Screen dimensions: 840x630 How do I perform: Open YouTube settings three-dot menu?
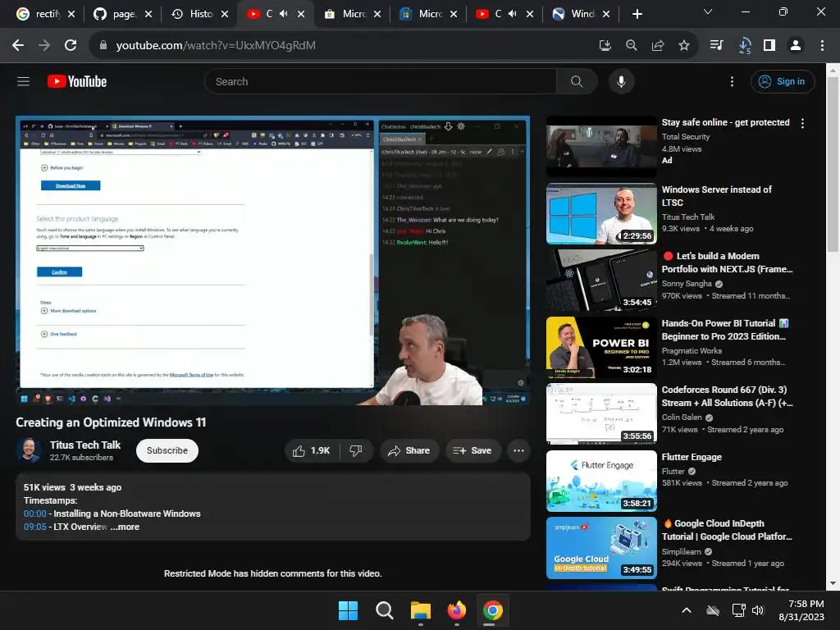tap(732, 81)
